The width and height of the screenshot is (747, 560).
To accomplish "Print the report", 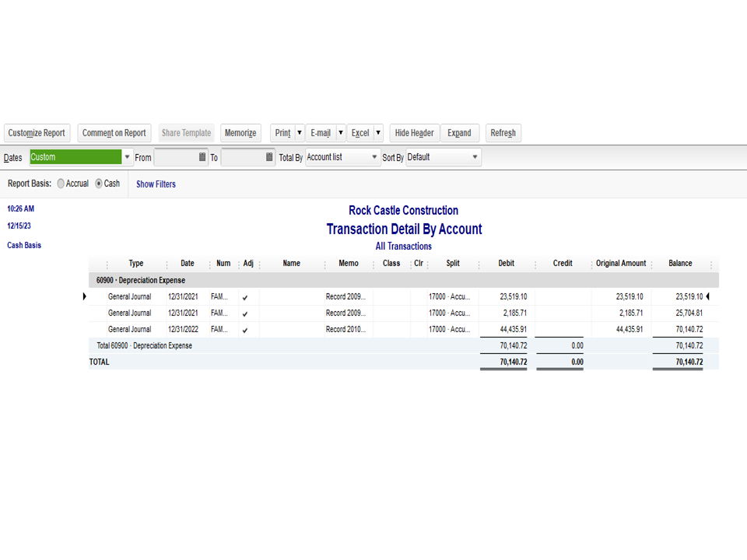I will tap(282, 133).
